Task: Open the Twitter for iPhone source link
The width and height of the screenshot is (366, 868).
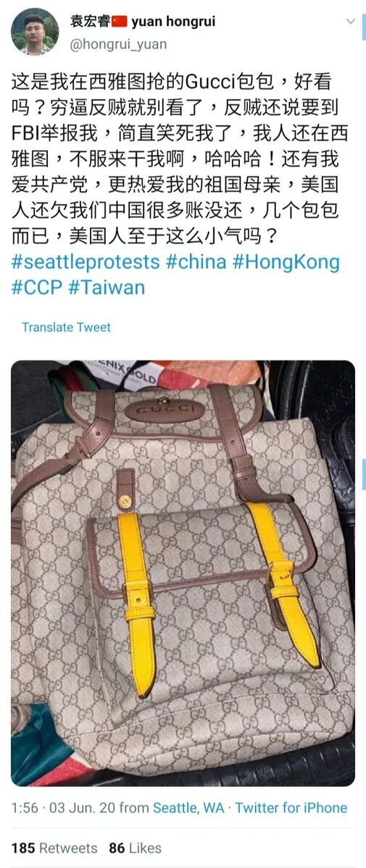Action: 291,808
